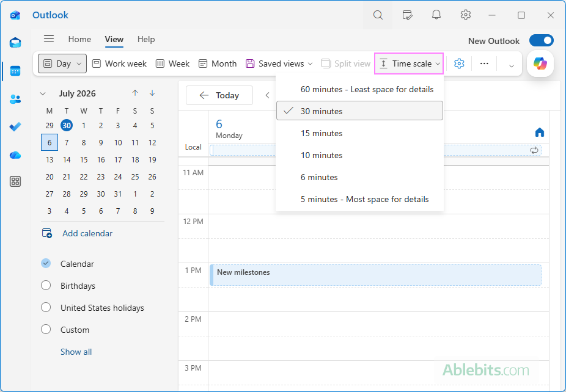Click the Add calendar link
The image size is (566, 392).
point(87,233)
